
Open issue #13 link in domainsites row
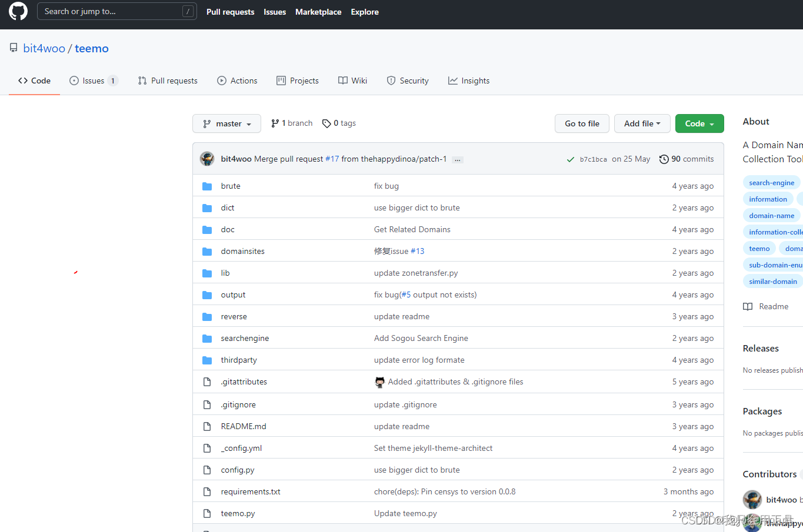[417, 251]
